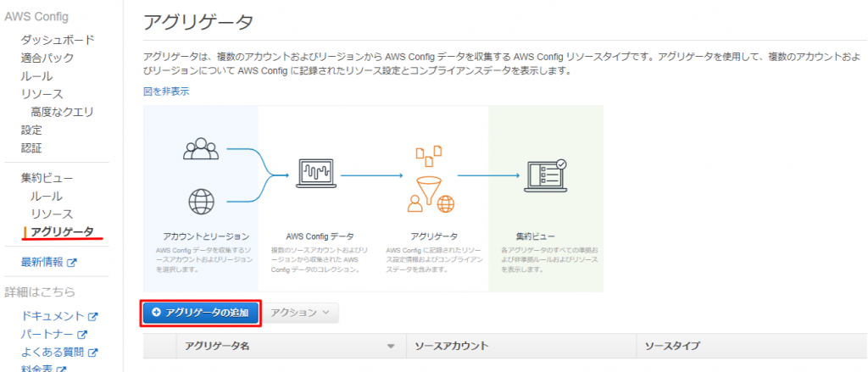Screen dimensions: 868x372
Task: Click アグリゲータ label in diagram
Action: click(x=434, y=237)
